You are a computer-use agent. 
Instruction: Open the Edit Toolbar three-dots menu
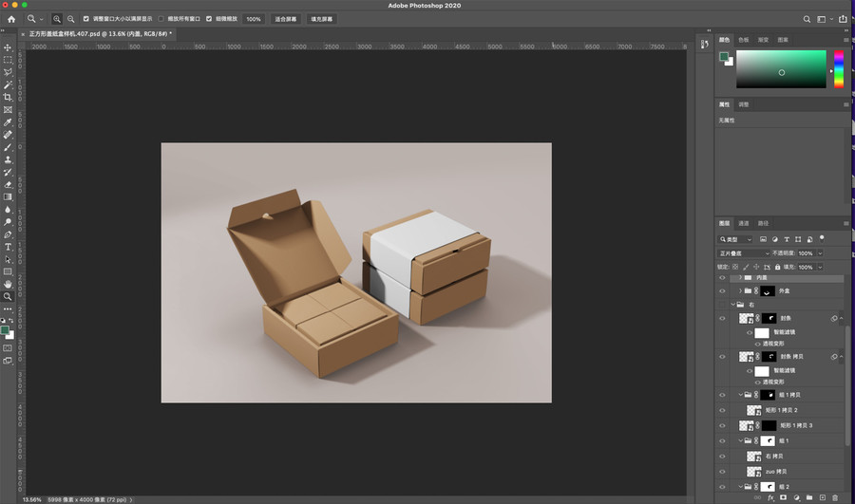coord(8,308)
